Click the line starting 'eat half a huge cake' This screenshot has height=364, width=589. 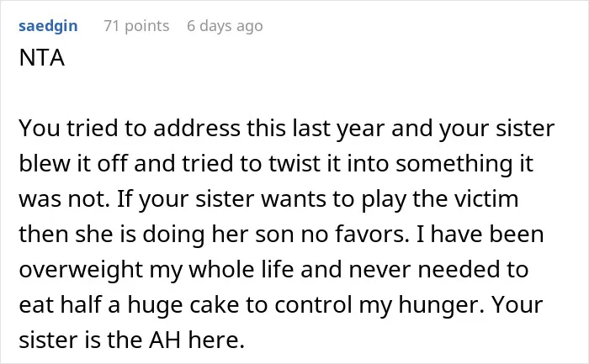point(281,304)
